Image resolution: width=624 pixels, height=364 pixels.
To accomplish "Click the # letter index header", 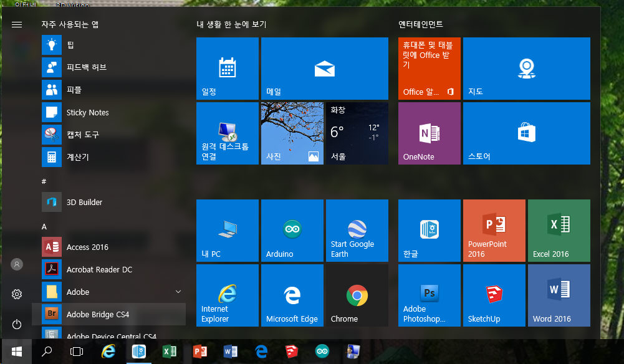I will pos(44,181).
